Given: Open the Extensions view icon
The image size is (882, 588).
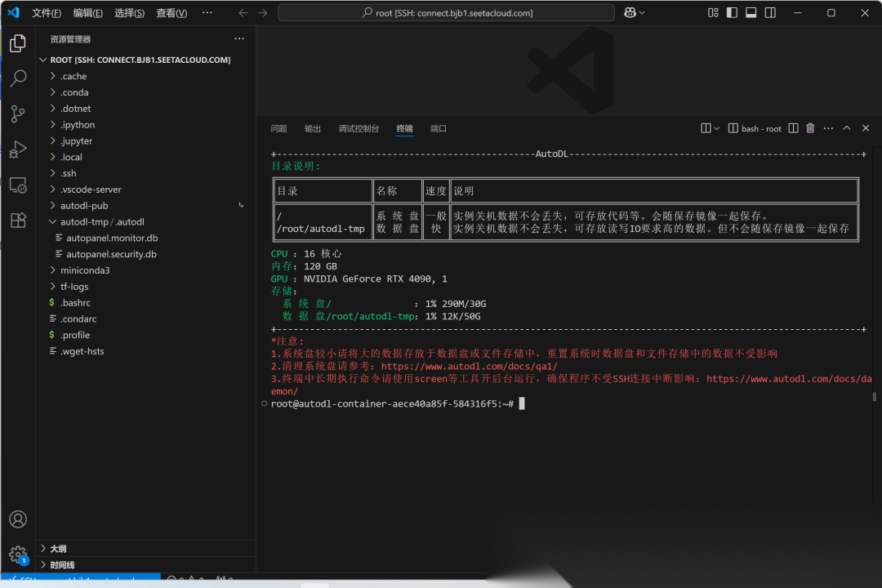Looking at the screenshot, I should 18,220.
